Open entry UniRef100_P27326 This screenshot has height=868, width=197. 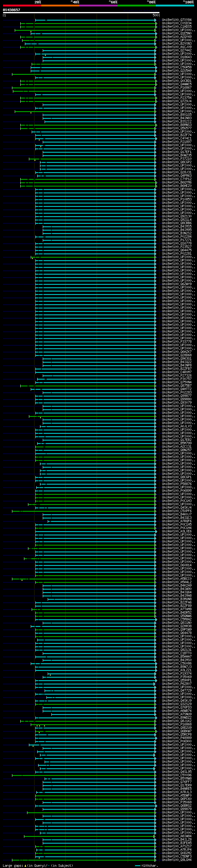177,375
